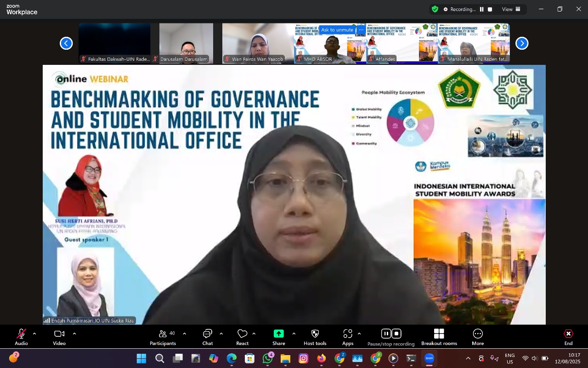Open Breakout rooms

coord(439,337)
